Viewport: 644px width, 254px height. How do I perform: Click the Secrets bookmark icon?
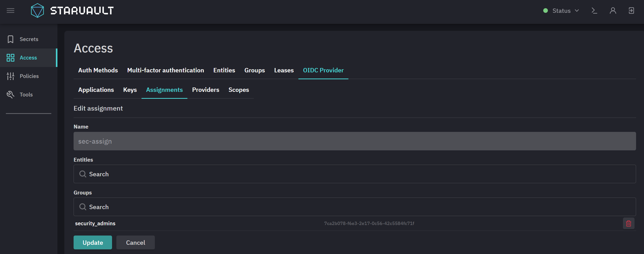tap(11, 39)
